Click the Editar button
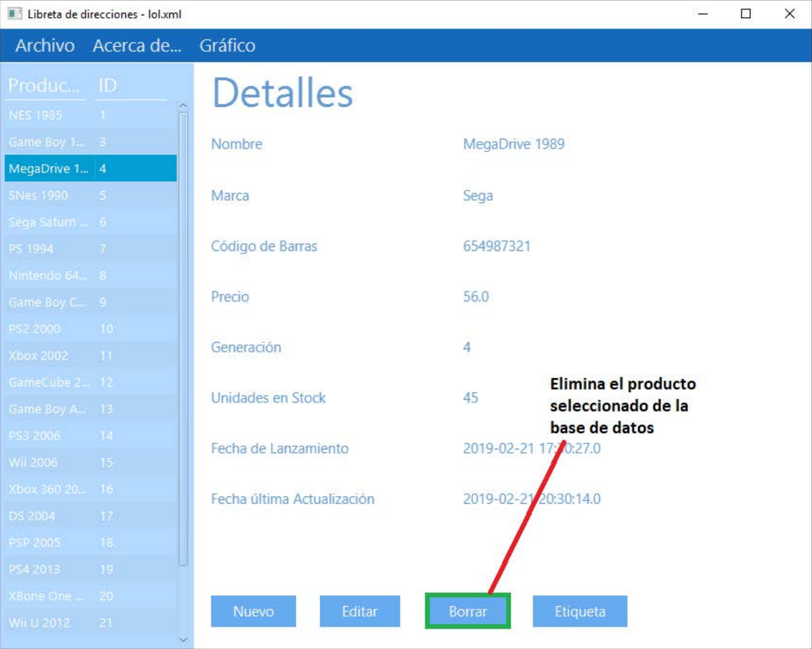The width and height of the screenshot is (812, 649). click(360, 611)
